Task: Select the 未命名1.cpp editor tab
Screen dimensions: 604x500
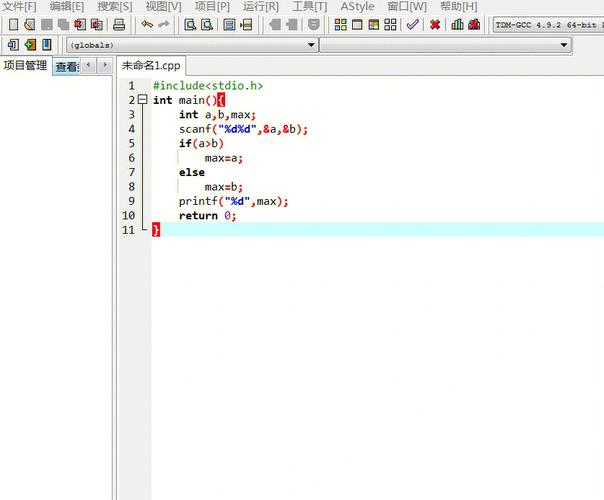Action: [x=151, y=65]
